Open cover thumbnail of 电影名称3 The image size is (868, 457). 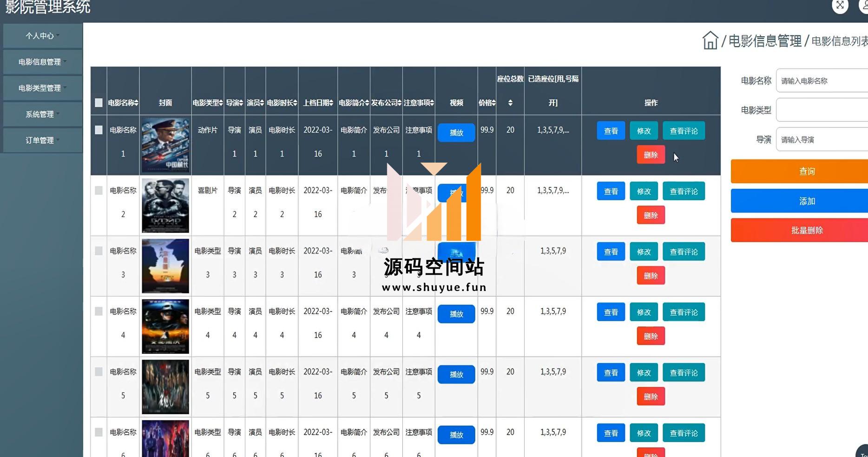coord(165,266)
